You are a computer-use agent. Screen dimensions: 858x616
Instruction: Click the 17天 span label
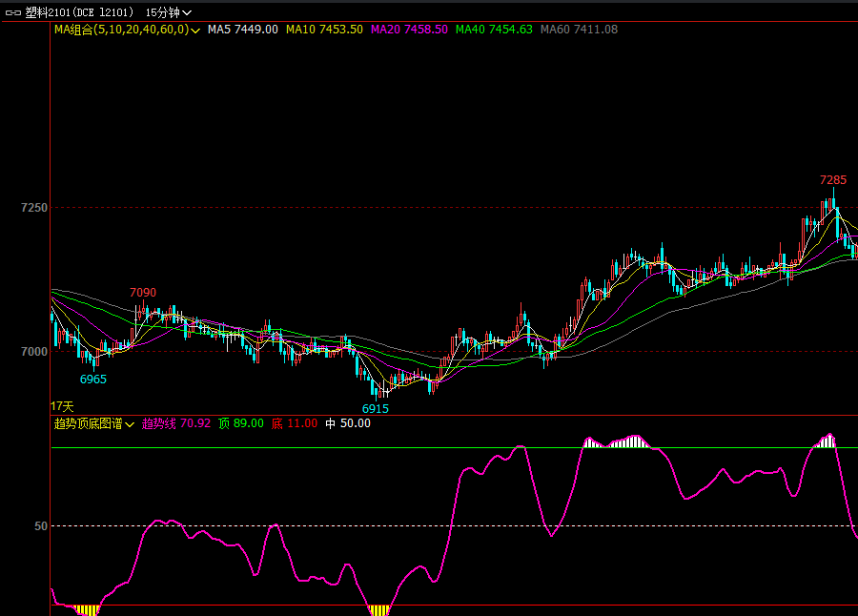point(62,407)
